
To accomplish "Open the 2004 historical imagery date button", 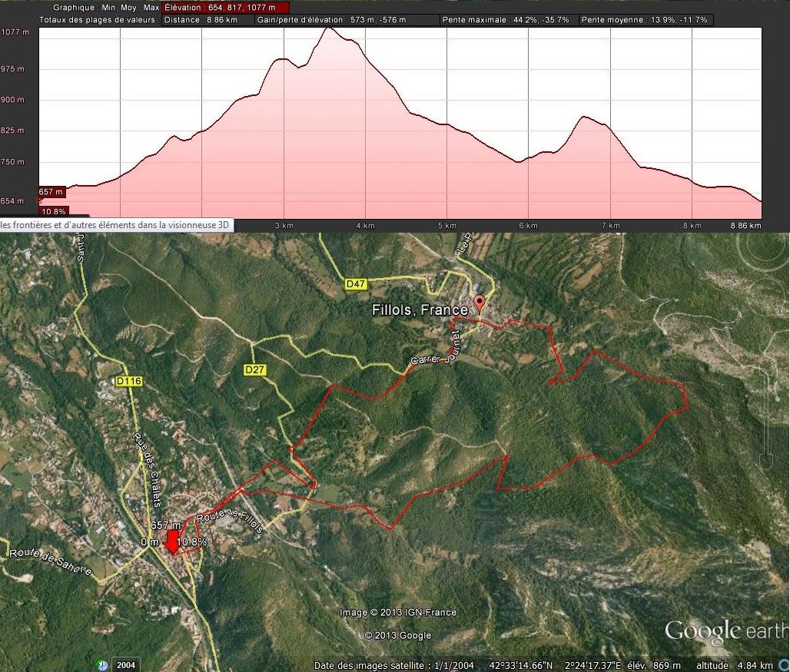I will click(125, 664).
